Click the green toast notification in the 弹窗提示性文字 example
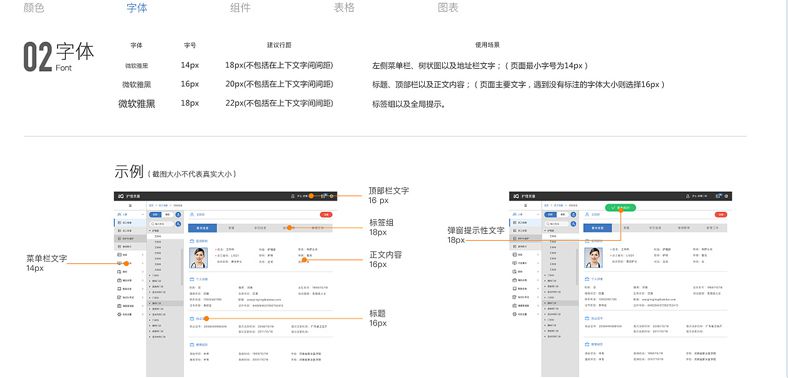The width and height of the screenshot is (788, 378). (621, 207)
